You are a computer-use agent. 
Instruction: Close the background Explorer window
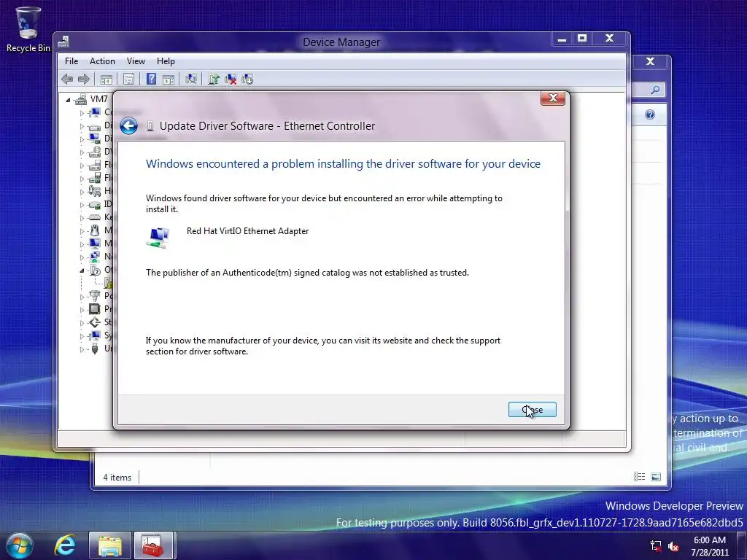pyautogui.click(x=650, y=61)
